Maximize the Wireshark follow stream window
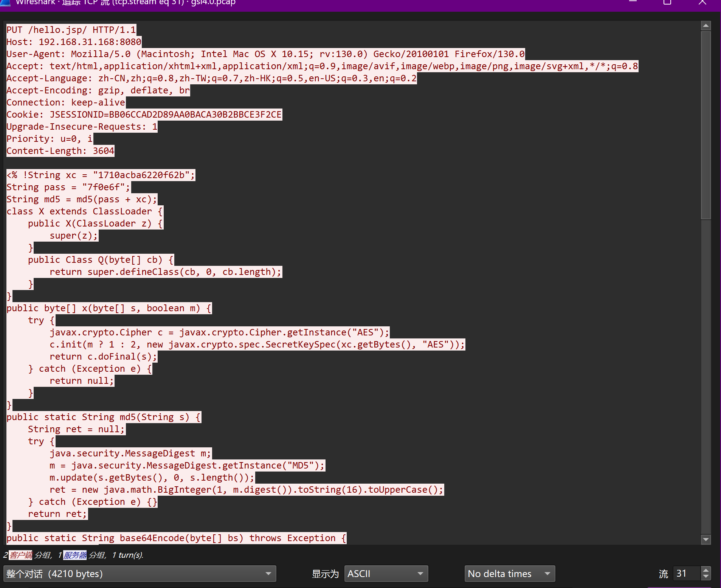 pos(667,2)
